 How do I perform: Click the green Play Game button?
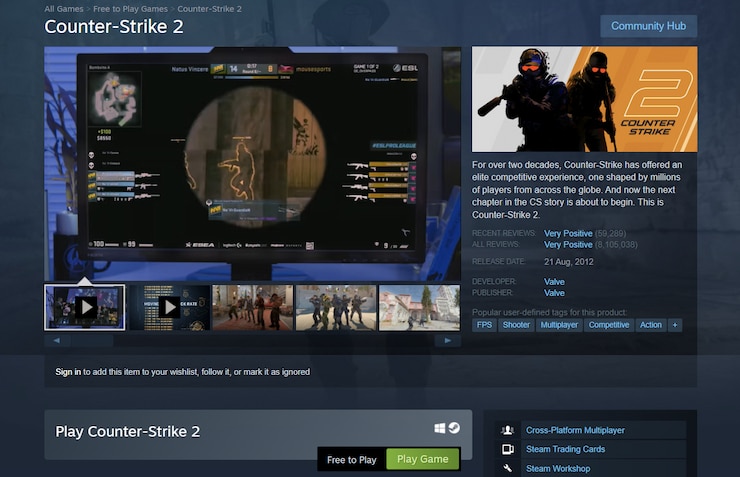click(422, 459)
